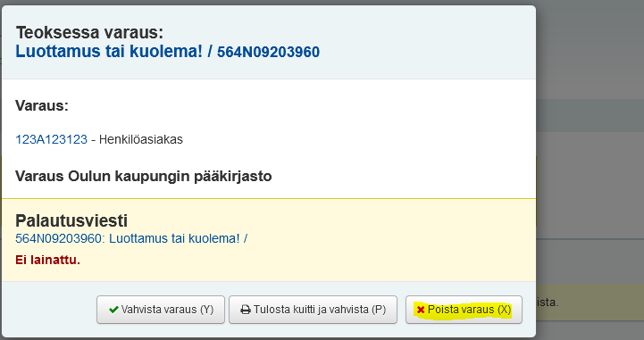Click the printer icon on Tulosta kuitti
The width and height of the screenshot is (644, 340).
tap(246, 310)
